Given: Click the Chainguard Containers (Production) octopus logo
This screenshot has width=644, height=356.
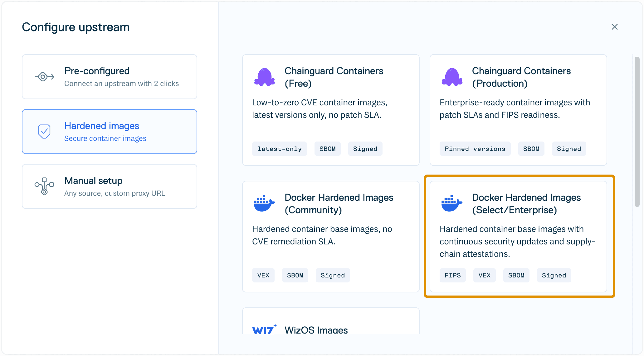Looking at the screenshot, I should click(x=452, y=77).
